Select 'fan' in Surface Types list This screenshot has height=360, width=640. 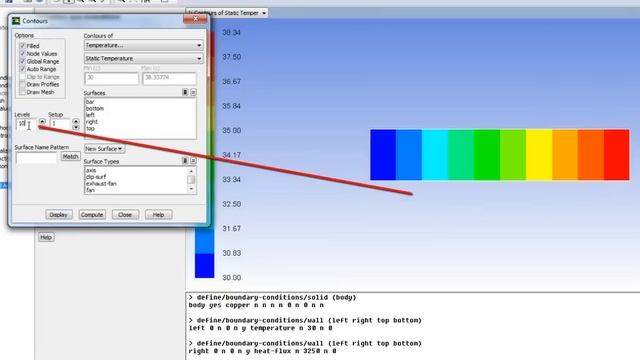tap(90, 190)
